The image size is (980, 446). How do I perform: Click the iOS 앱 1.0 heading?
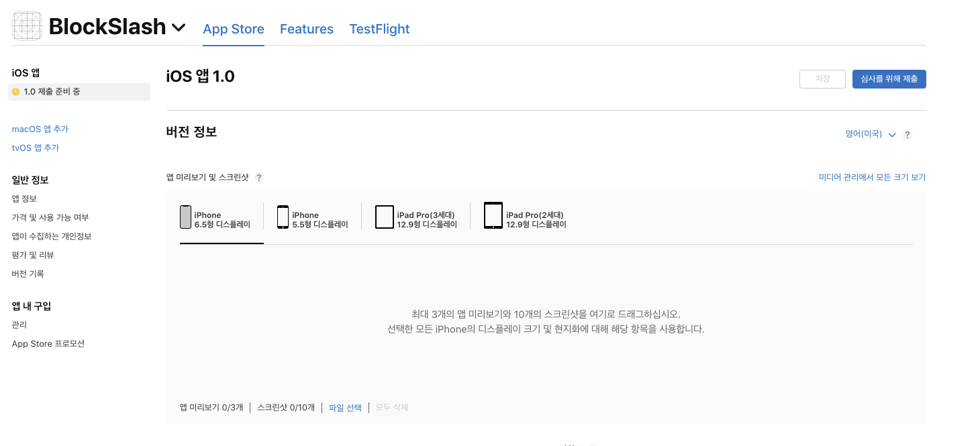pyautogui.click(x=200, y=76)
